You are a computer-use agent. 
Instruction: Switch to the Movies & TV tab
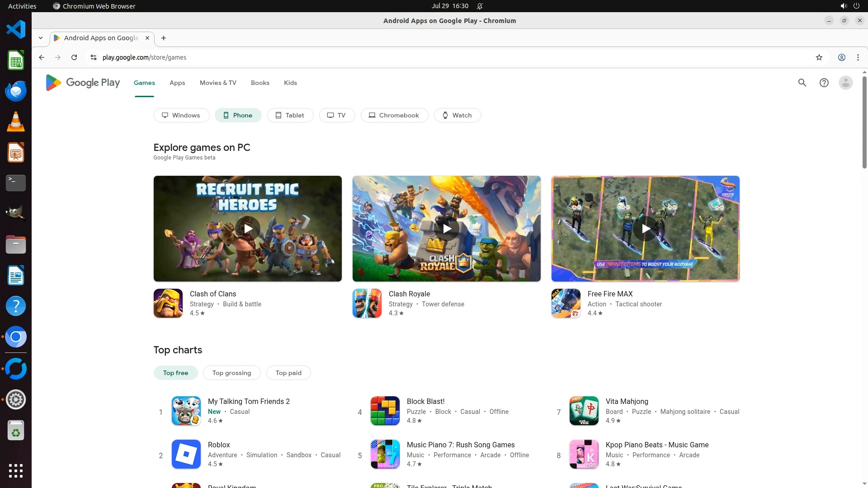point(218,83)
